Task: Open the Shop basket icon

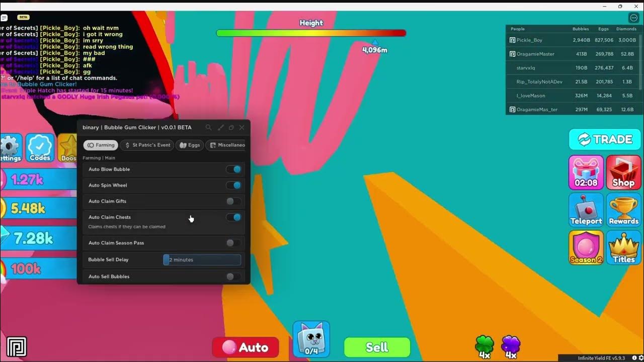Action: pos(623,172)
